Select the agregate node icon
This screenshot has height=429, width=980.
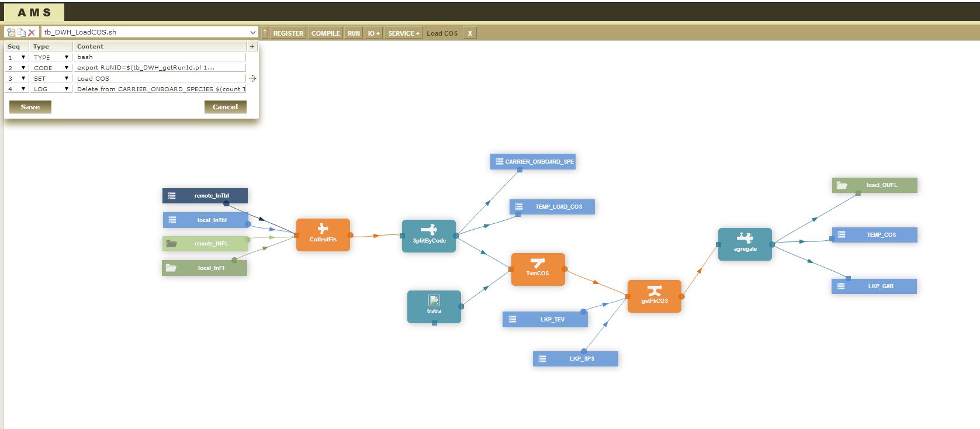pos(744,238)
